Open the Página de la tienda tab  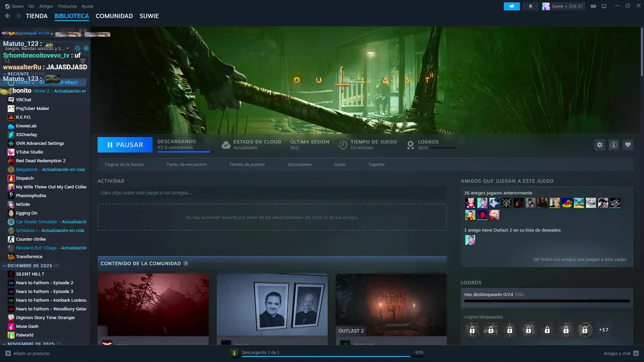point(124,164)
